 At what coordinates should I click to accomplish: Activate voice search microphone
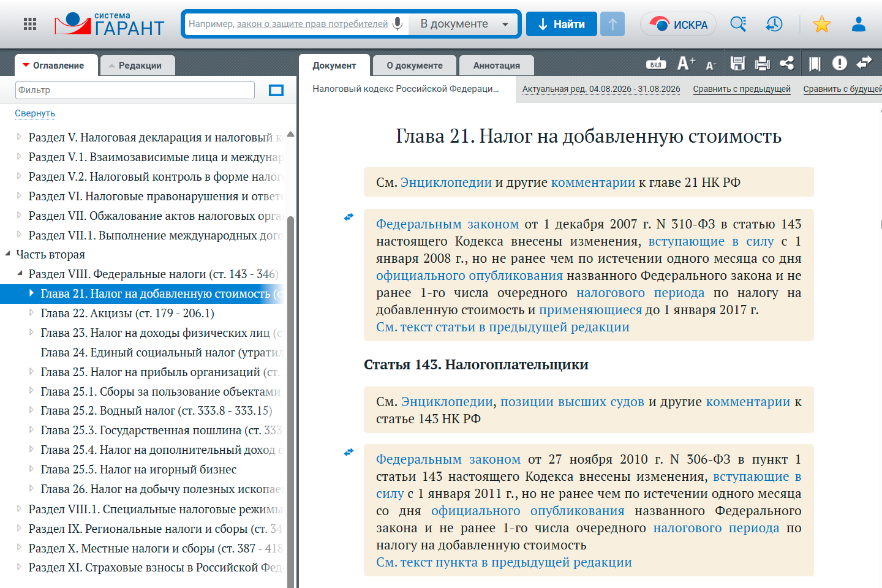398,24
